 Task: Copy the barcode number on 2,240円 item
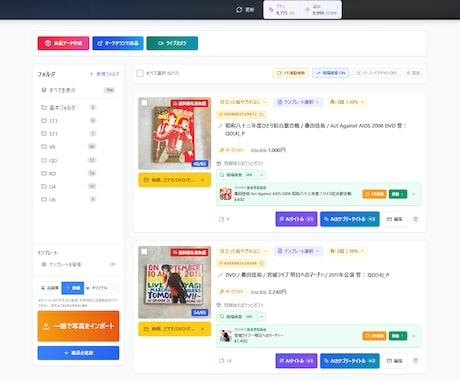262,263
